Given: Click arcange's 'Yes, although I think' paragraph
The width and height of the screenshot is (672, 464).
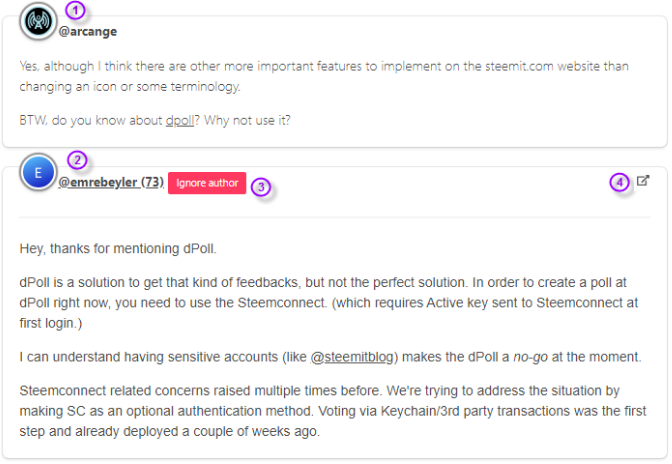Looking at the screenshot, I should point(324,76).
